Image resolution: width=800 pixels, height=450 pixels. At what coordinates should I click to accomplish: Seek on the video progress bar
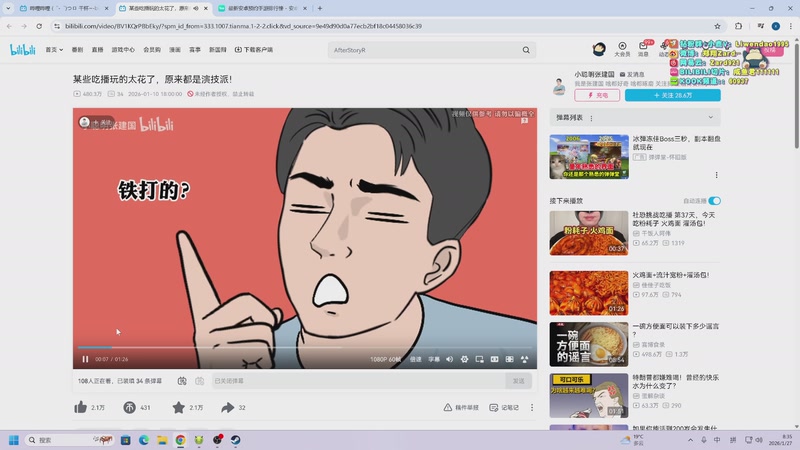point(305,347)
